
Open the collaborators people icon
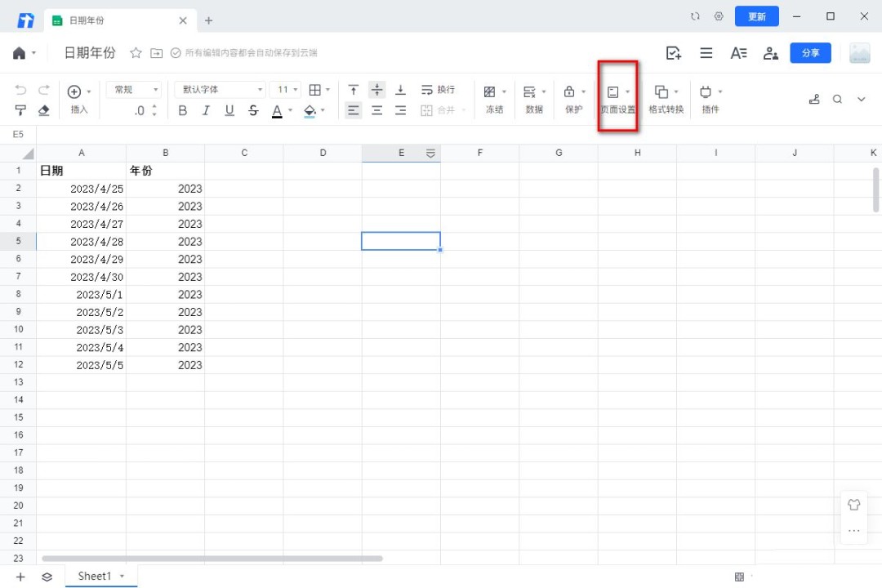pyautogui.click(x=770, y=53)
